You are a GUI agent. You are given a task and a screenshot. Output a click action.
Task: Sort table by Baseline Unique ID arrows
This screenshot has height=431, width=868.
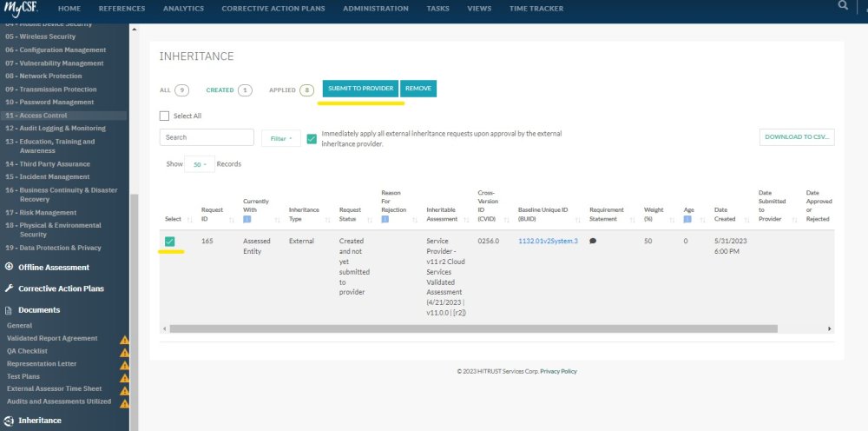[577, 219]
